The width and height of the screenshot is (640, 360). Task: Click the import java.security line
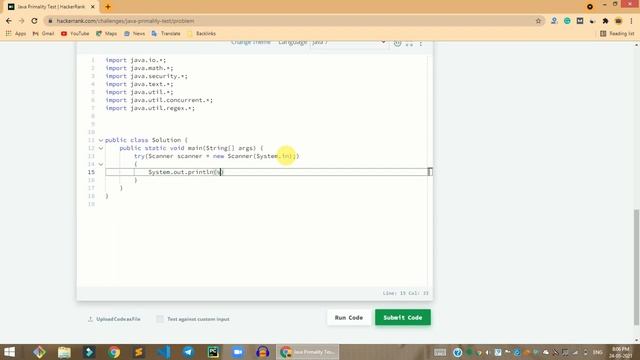[x=147, y=76]
